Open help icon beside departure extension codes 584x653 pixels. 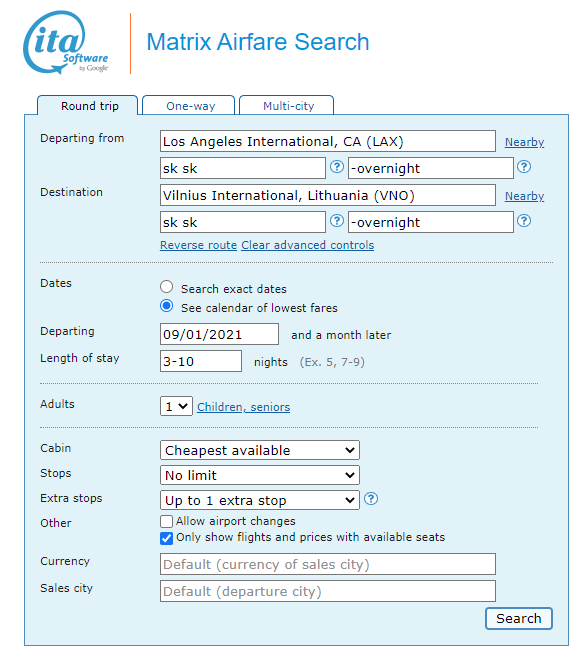[524, 167]
